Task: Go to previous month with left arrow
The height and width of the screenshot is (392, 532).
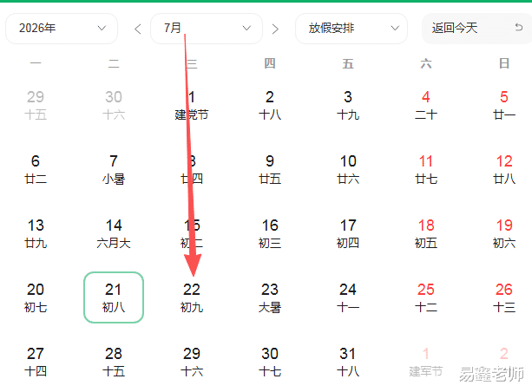Action: pyautogui.click(x=137, y=29)
